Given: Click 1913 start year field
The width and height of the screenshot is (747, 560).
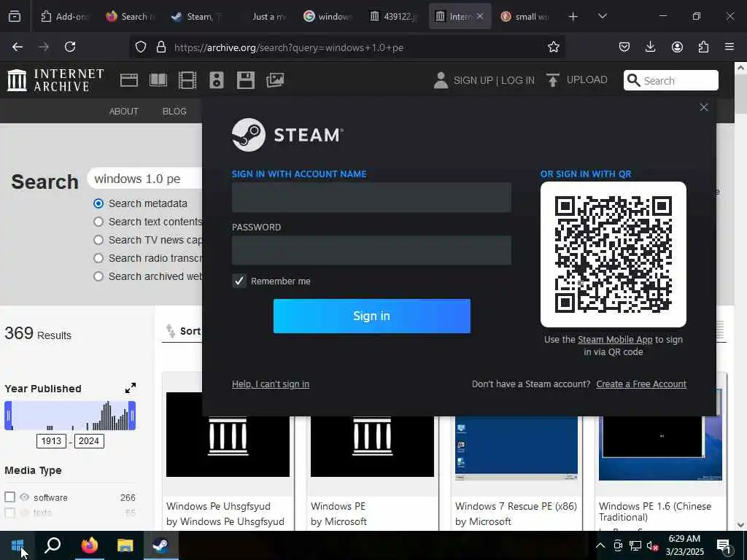Looking at the screenshot, I should click(x=51, y=440).
